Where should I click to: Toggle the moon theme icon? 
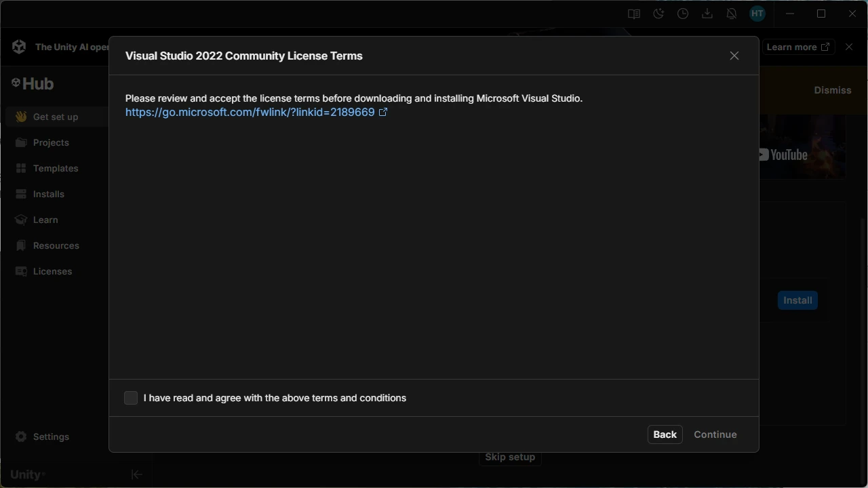658,14
